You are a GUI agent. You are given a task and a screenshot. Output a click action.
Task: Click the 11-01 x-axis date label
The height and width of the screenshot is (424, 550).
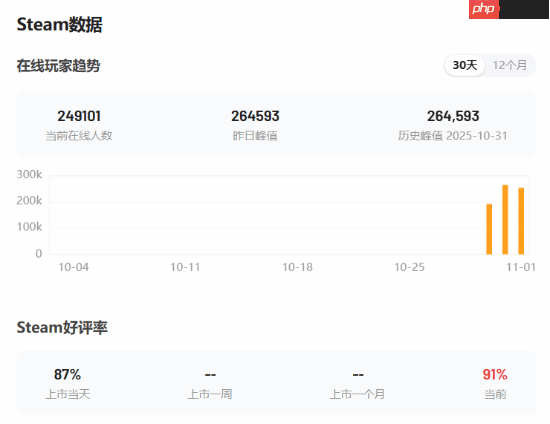(521, 267)
